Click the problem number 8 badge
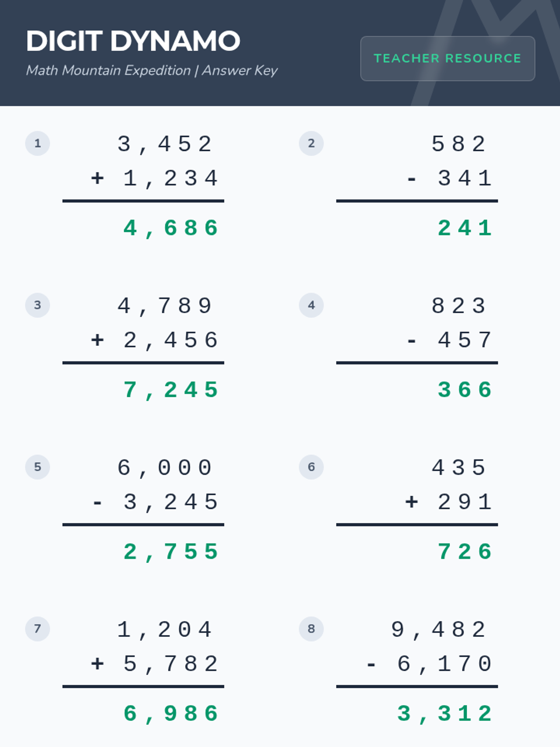Image resolution: width=560 pixels, height=747 pixels. click(311, 629)
